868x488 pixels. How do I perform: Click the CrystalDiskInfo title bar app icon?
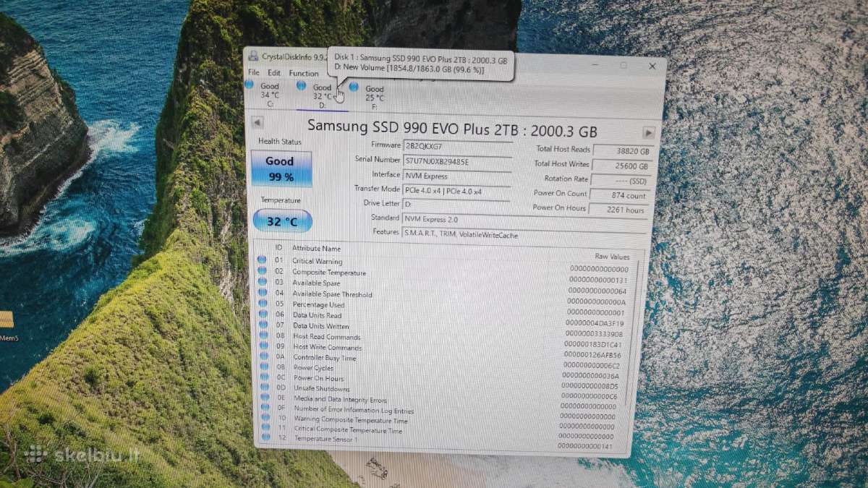click(254, 56)
